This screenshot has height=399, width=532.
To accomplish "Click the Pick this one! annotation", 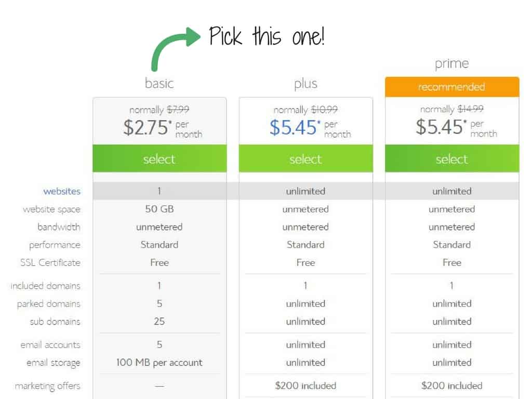I will 267,36.
